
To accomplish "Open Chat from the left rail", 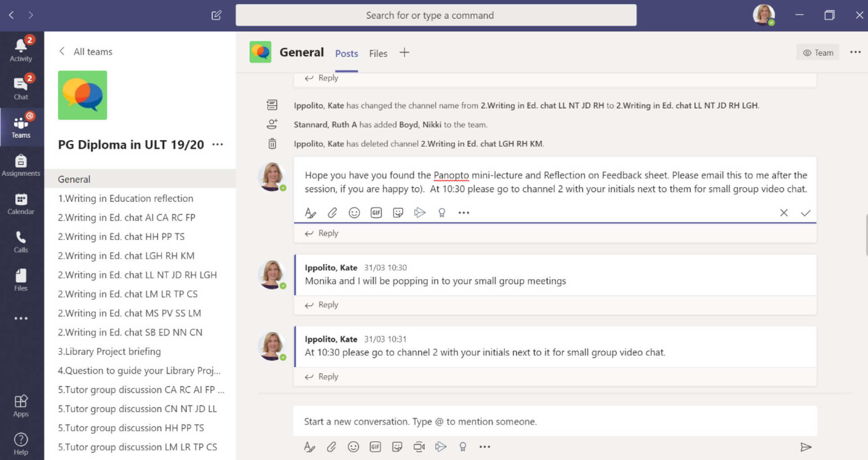I will [x=21, y=88].
